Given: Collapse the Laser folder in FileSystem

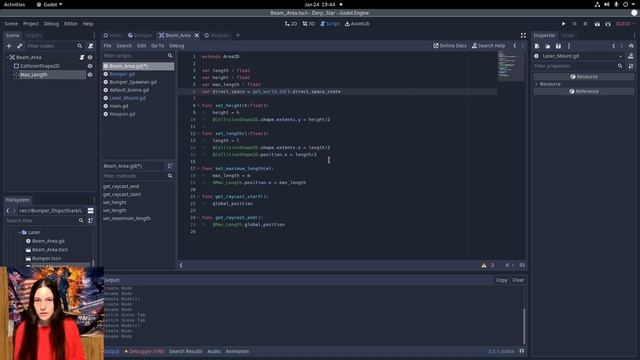Looking at the screenshot, I should [x=19, y=232].
